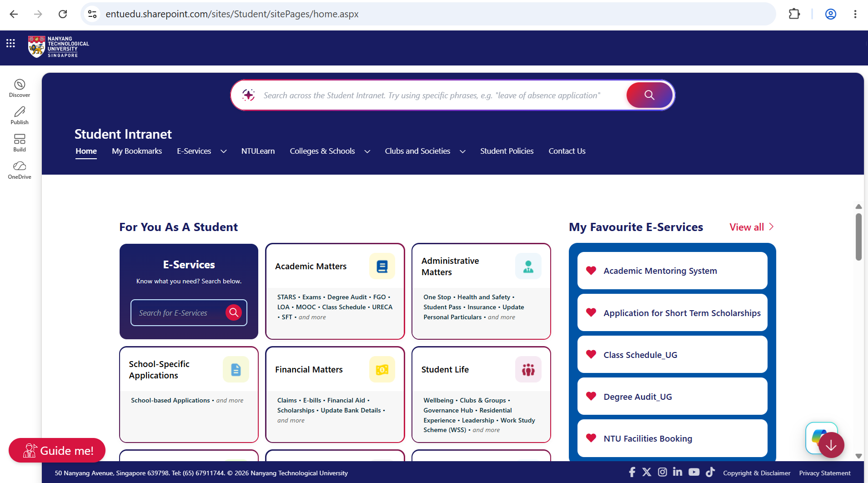
Task: Open the NTULearn menu item
Action: pos(258,151)
